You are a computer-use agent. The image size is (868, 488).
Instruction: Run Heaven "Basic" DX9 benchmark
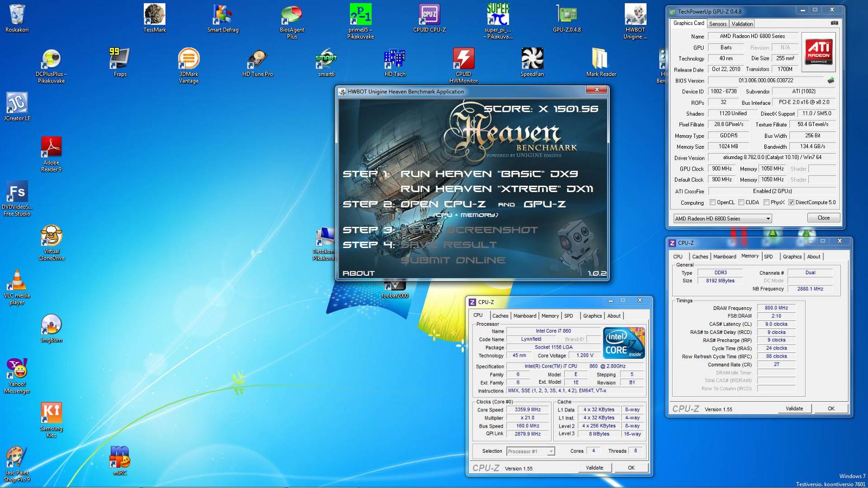pos(489,174)
